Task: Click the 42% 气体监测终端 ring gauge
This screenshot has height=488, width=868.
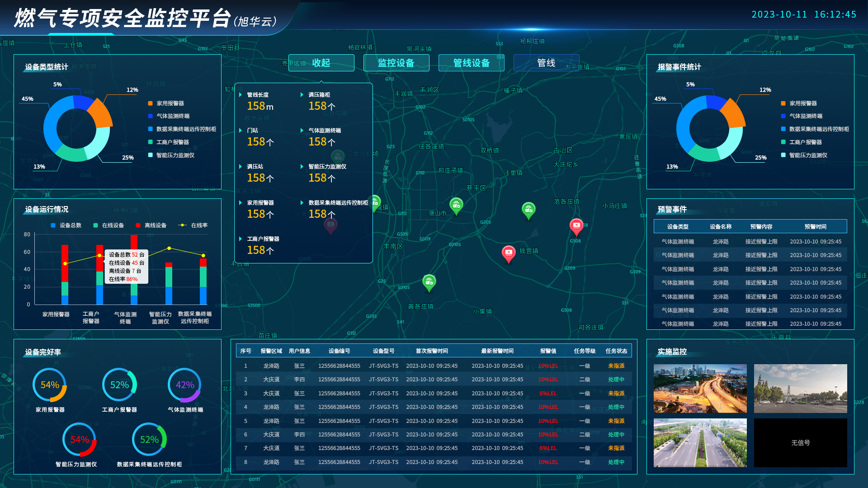Action: 184,385
